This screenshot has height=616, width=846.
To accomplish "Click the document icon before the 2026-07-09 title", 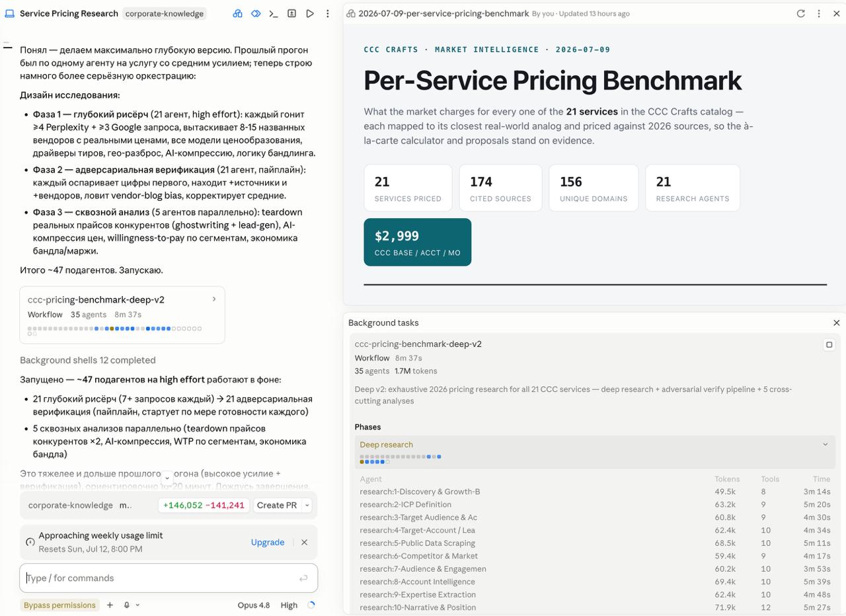I will click(351, 13).
